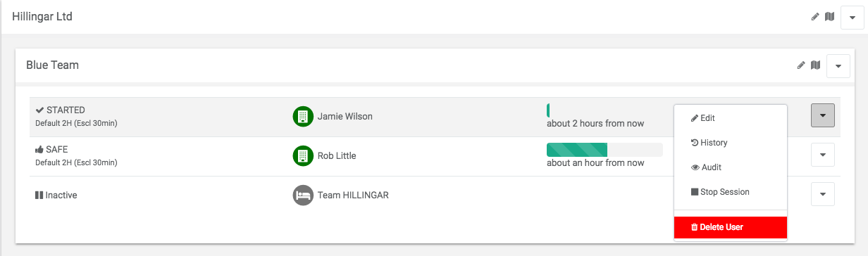The height and width of the screenshot is (256, 868).
Task: Open Team HILLINGAR's row dropdown
Action: 823,194
